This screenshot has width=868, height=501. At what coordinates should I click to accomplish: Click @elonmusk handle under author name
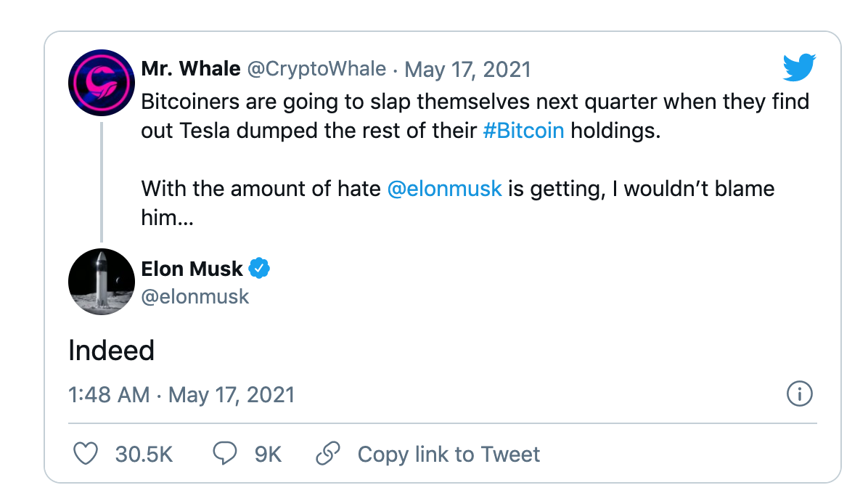195,296
